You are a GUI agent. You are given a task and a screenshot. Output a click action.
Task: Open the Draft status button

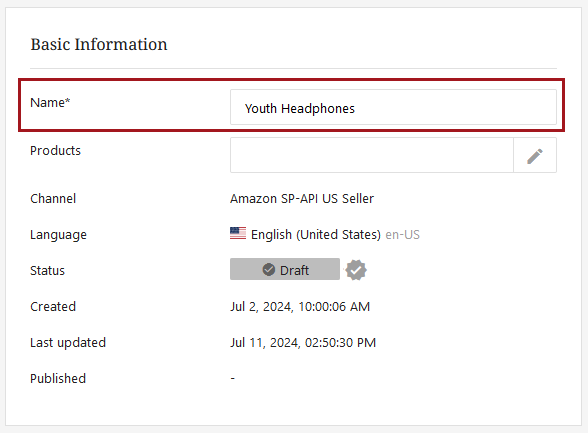[x=285, y=269]
